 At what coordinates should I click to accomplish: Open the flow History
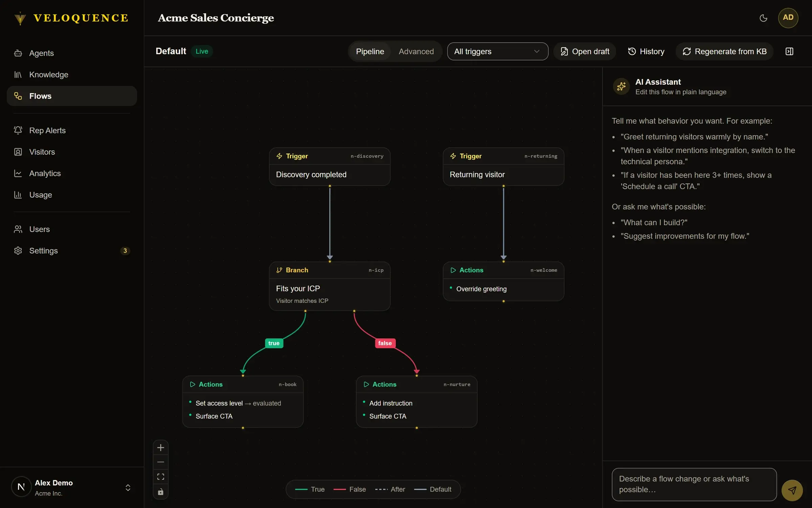[x=646, y=51]
